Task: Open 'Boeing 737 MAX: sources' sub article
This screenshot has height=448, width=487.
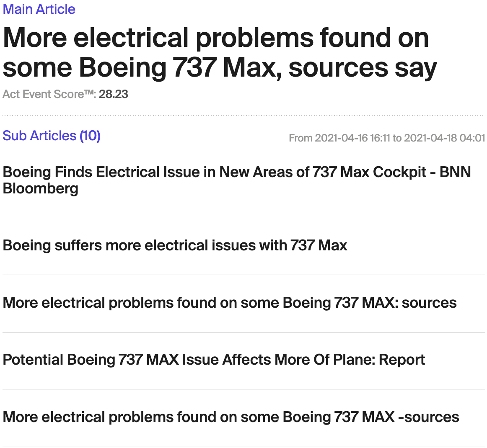Action: pos(230,303)
